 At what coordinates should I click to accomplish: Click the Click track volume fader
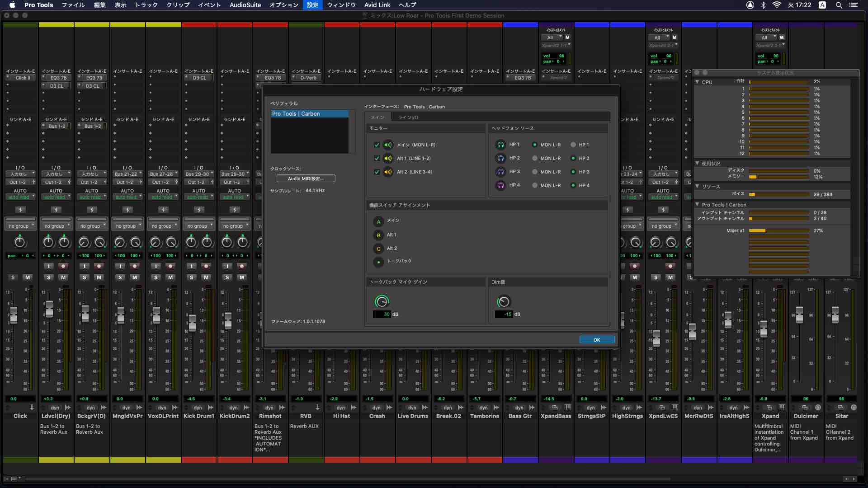(14, 315)
